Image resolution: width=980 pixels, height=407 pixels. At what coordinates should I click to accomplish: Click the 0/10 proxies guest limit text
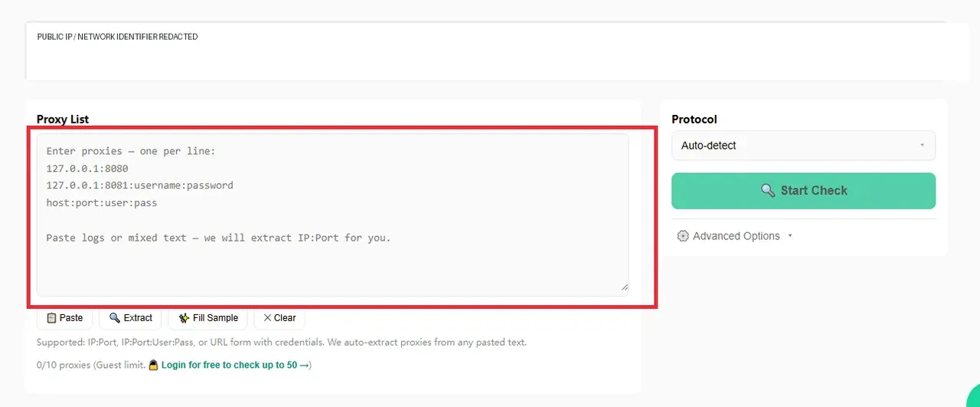coord(91,365)
